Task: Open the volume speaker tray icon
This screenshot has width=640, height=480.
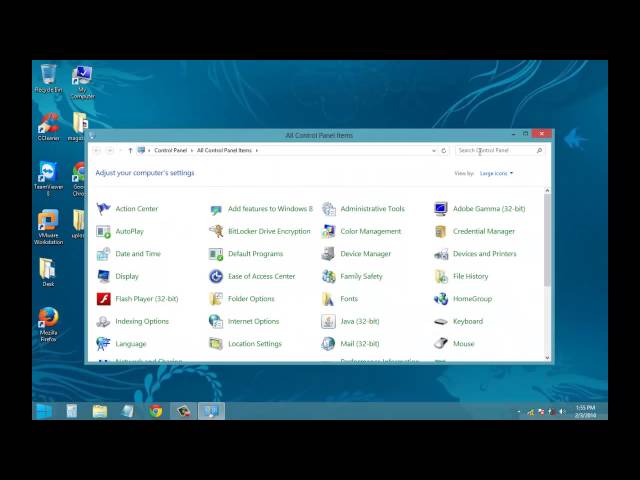Action: [x=562, y=412]
